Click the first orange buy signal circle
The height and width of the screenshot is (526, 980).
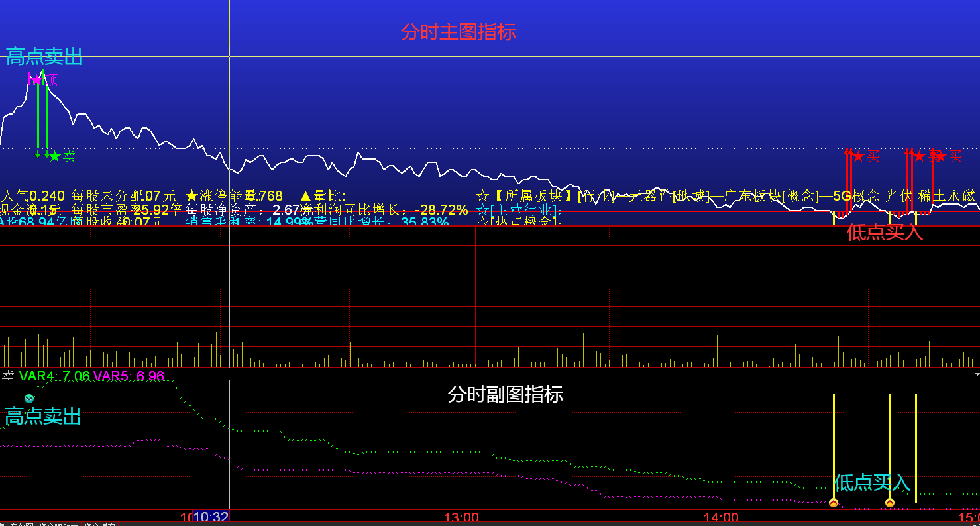coord(834,503)
